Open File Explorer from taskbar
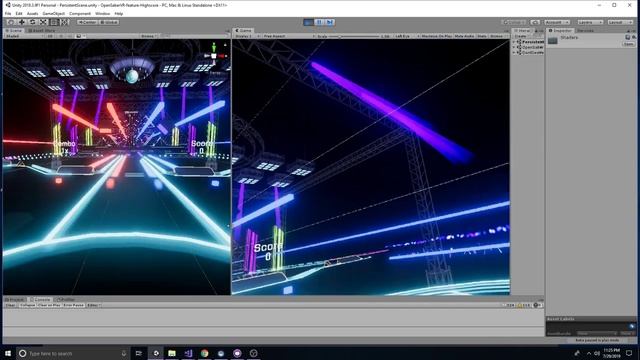Viewport: 640px width, 360px height. point(172,353)
